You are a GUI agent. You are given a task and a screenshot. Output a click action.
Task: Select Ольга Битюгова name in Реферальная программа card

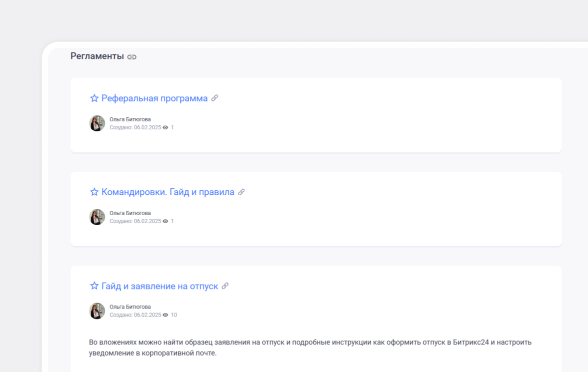[130, 119]
